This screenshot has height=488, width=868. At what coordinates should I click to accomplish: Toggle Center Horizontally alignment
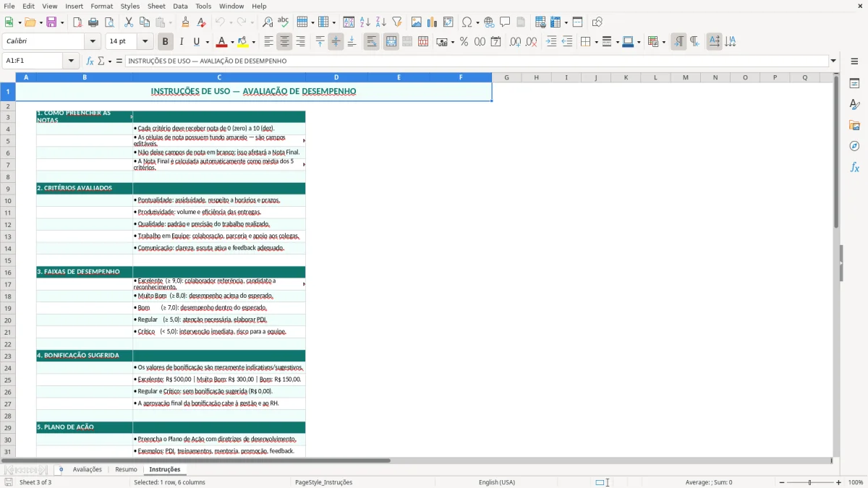(285, 42)
